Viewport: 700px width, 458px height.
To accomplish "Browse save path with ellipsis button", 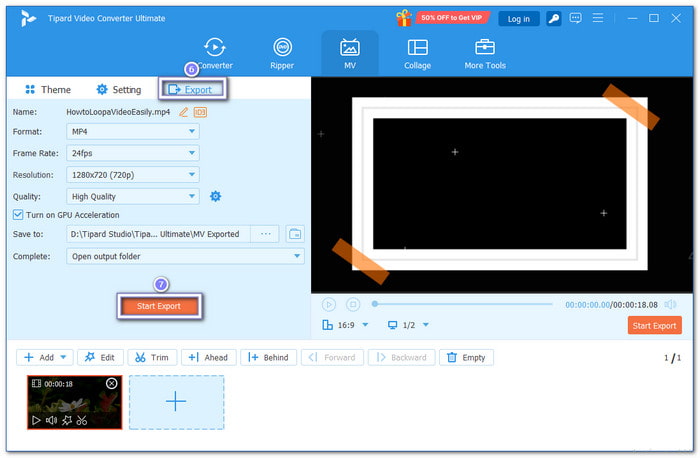I will (265, 234).
